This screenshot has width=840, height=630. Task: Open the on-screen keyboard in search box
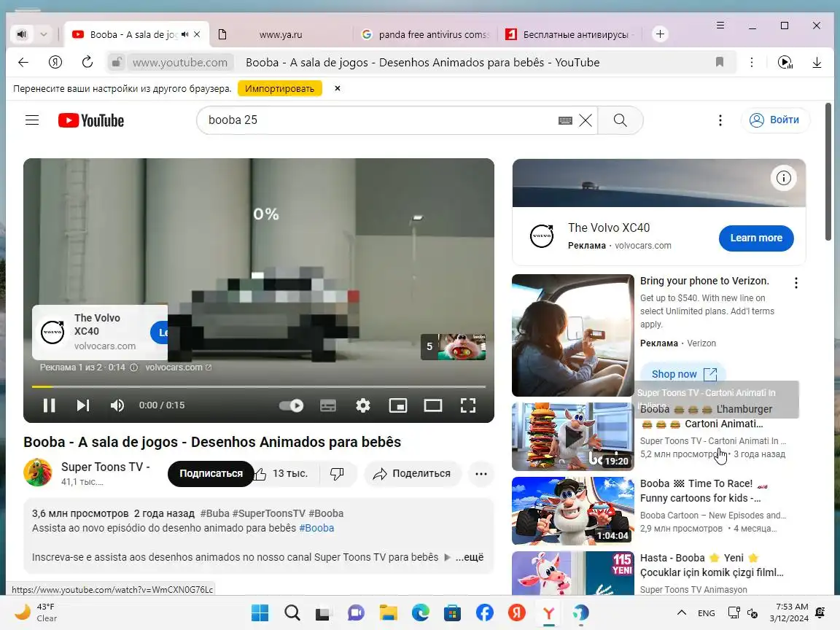click(565, 120)
